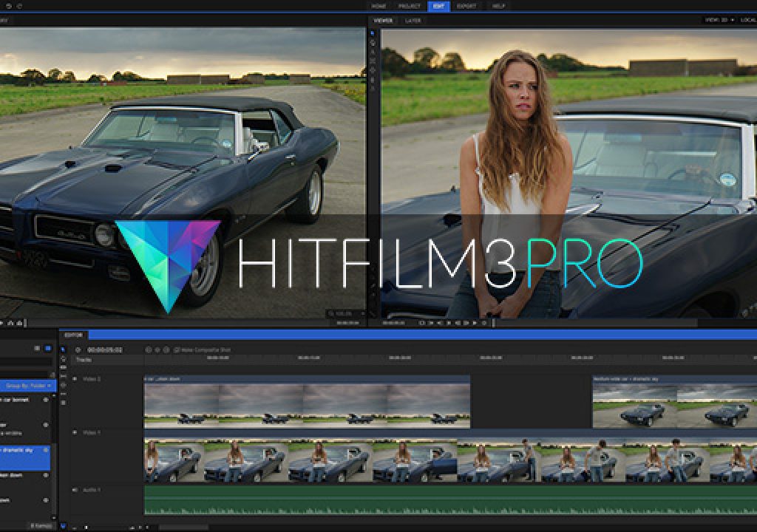Step to previous frame in Viewer transport
This screenshot has height=532, width=757.
(x=440, y=322)
